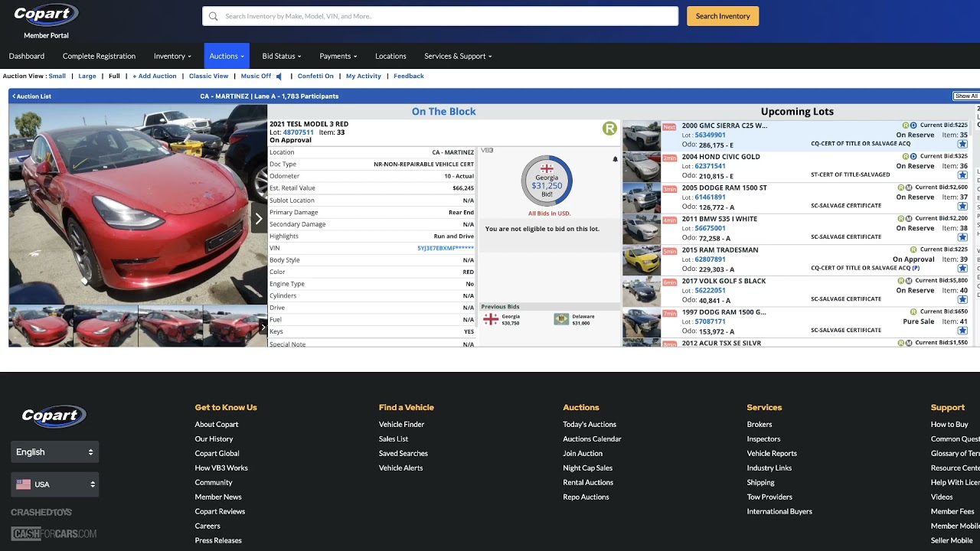Click the green R badge of Tesla lot

609,129
